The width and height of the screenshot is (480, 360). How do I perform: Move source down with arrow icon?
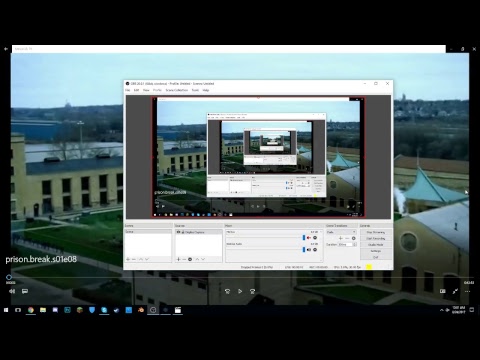click(203, 259)
